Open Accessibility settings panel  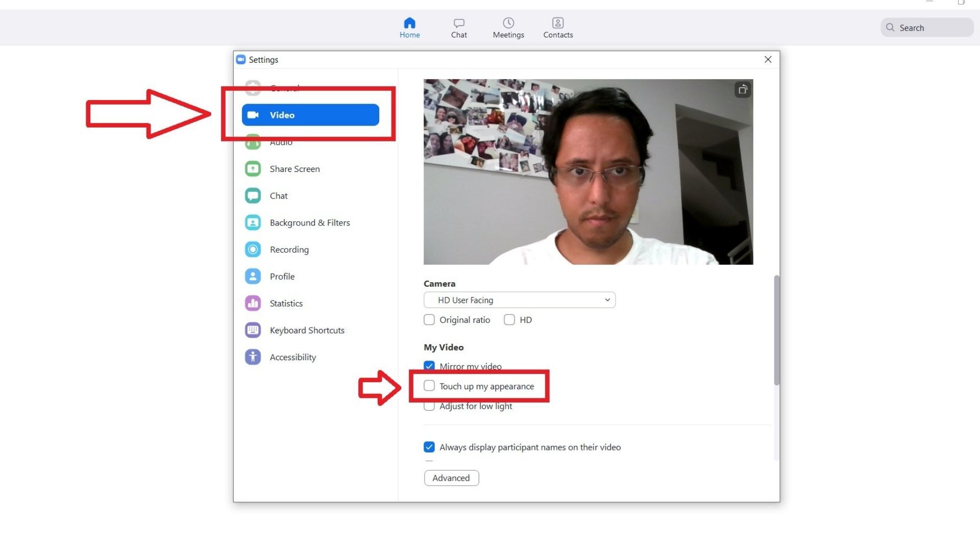click(x=292, y=357)
